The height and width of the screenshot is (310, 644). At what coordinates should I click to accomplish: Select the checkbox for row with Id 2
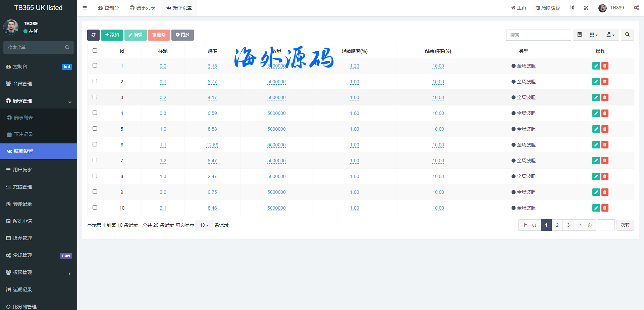tap(95, 81)
